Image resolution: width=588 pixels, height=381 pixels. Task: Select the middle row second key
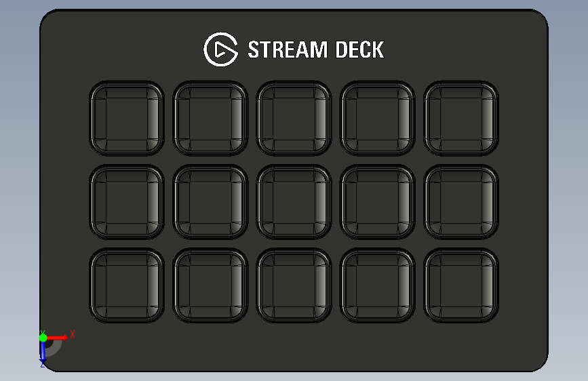point(210,202)
